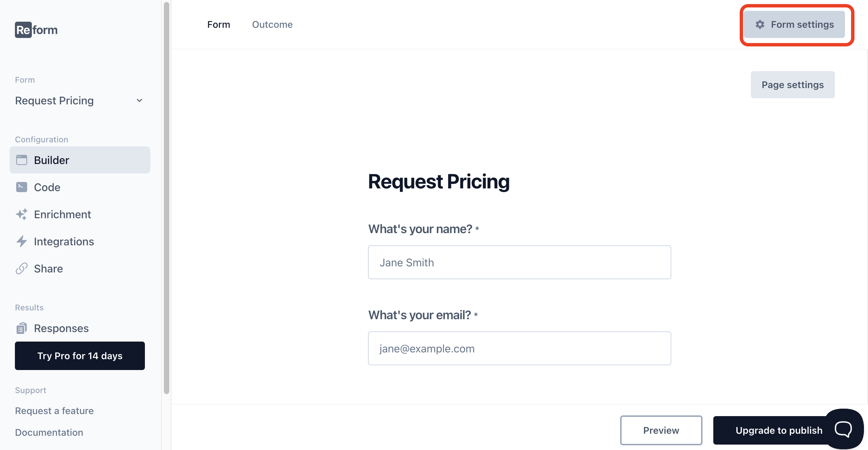Click the Preview button
868x450 pixels.
pos(661,430)
